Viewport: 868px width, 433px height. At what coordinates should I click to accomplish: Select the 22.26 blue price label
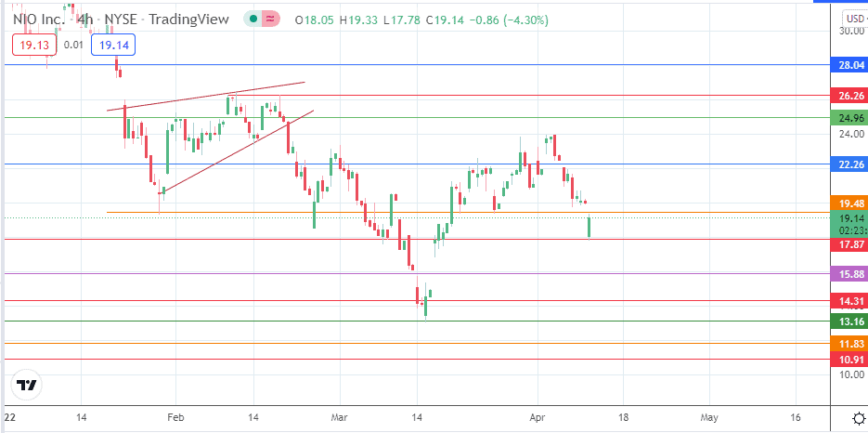coord(850,164)
